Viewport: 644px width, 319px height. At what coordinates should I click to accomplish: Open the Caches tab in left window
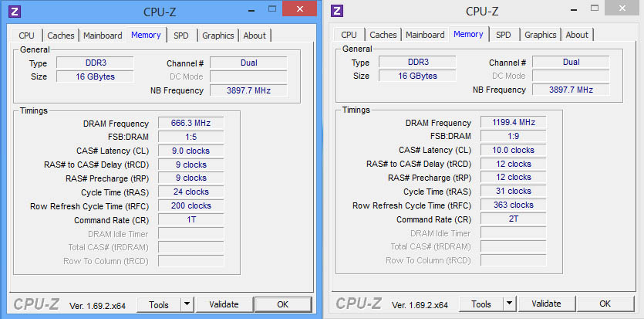61,36
